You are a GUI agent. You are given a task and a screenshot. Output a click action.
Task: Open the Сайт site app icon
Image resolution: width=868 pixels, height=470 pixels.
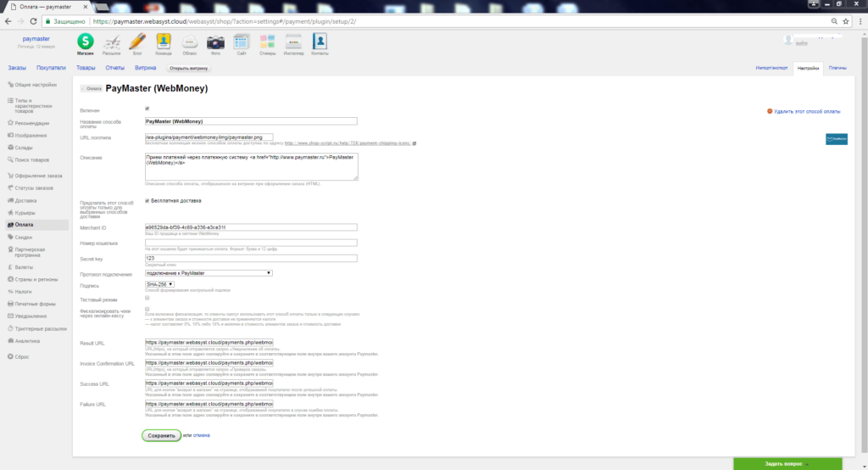click(x=242, y=44)
